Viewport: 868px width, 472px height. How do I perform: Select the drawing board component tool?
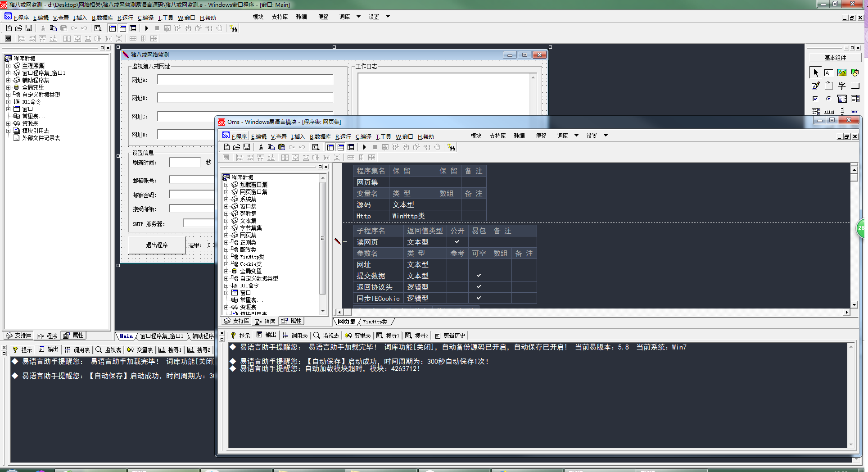pyautogui.click(x=815, y=86)
